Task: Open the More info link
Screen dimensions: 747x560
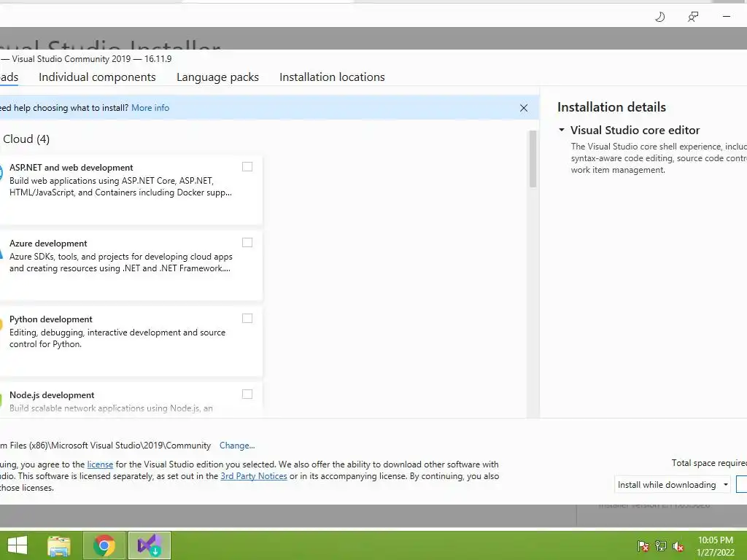Action: coord(150,108)
